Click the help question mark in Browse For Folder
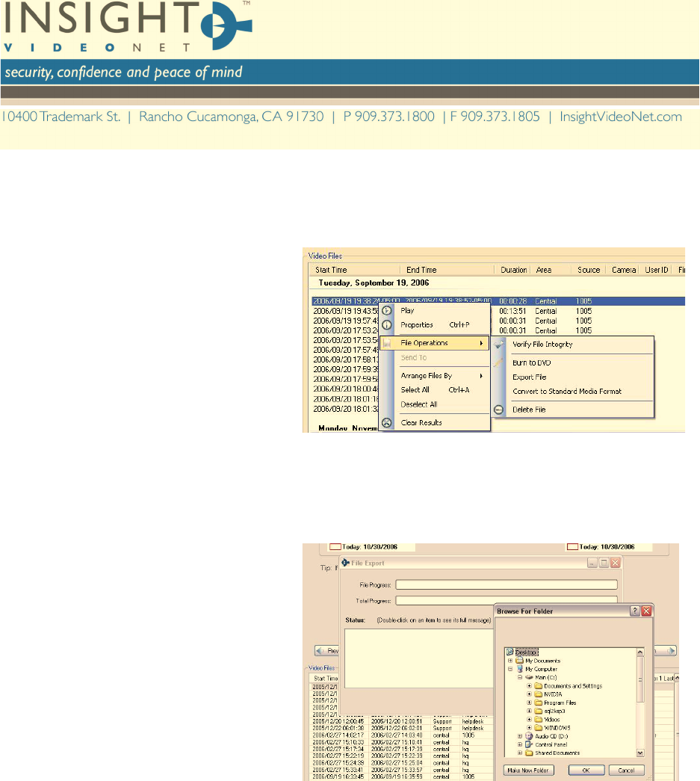 coord(635,611)
